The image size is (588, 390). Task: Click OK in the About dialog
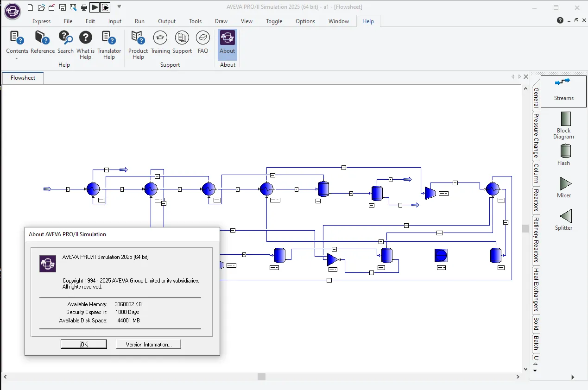tap(84, 344)
